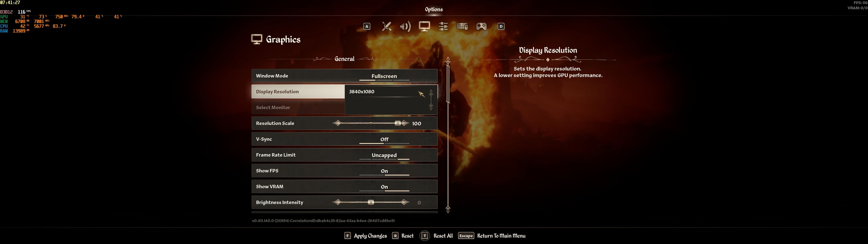Open the Audio settings speaker icon

tap(405, 26)
